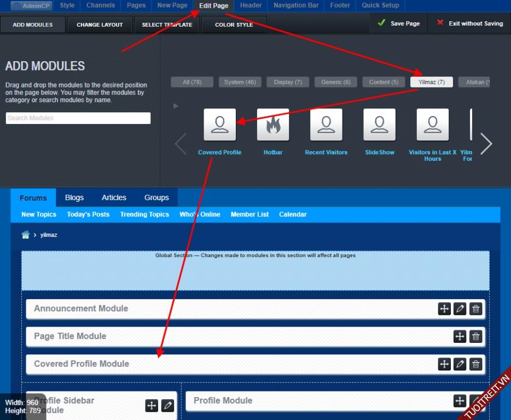Filter modules by System (46) category

(240, 82)
